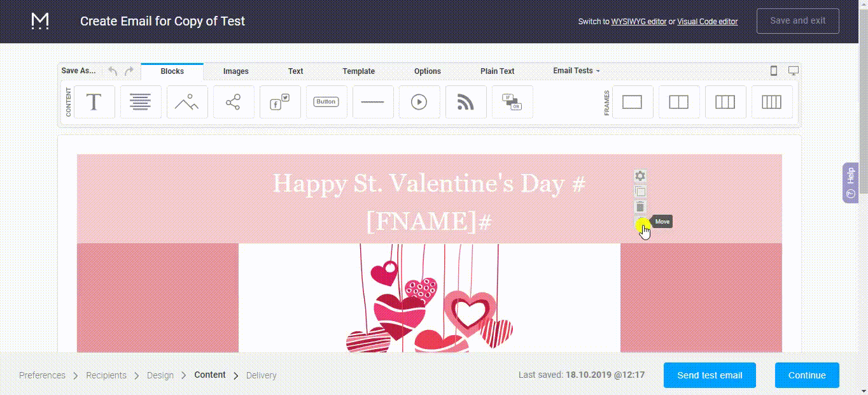
Task: Click the Continue button
Action: coord(807,375)
